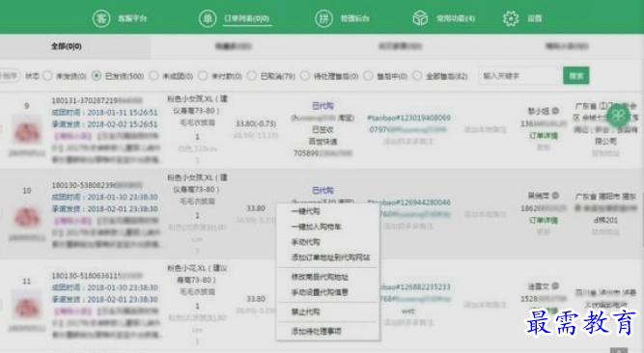The image size is (644, 353).
Task: Click the row 10 order number 180130-53808239
Action: pyautogui.click(x=97, y=185)
